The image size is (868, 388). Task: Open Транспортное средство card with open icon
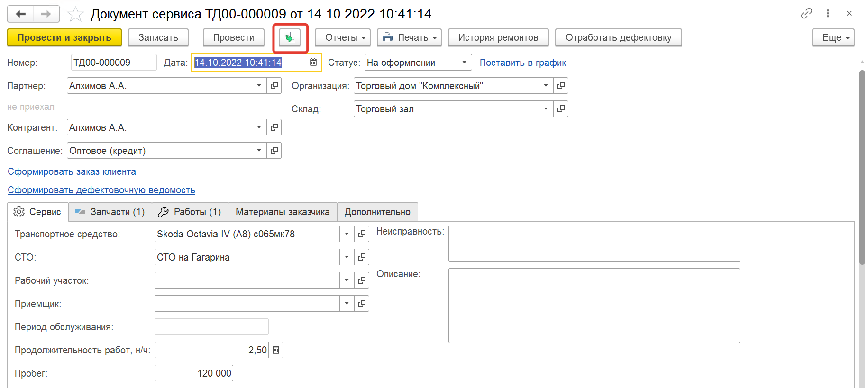pos(362,234)
